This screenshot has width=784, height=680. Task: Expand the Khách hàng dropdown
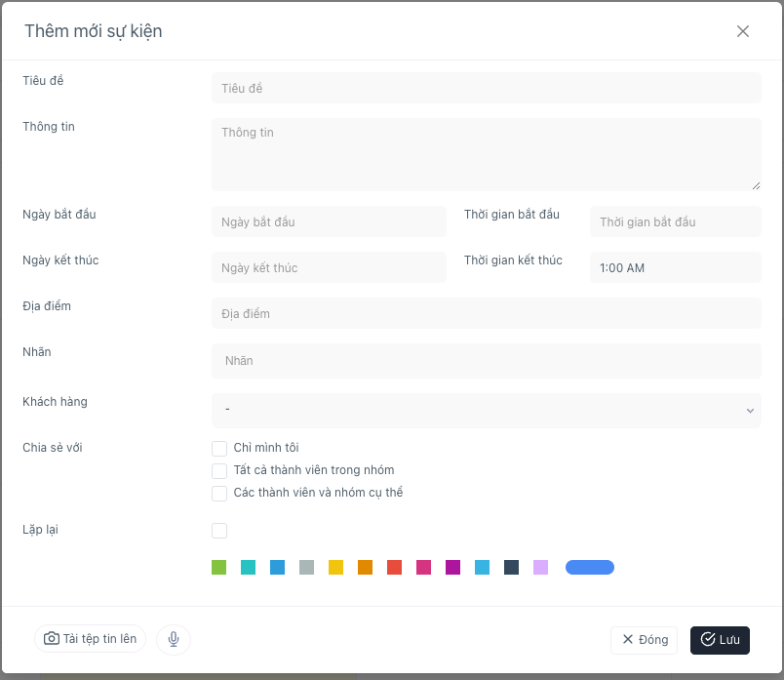(x=486, y=411)
